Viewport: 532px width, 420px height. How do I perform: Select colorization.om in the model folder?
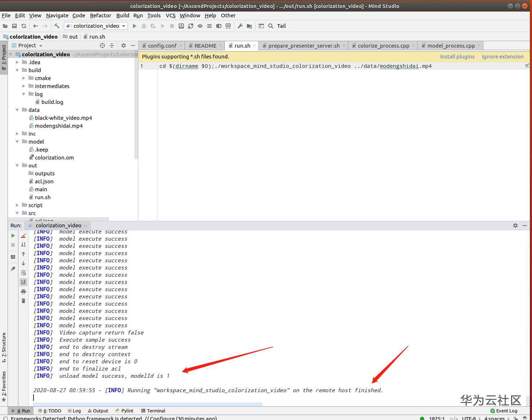click(x=54, y=158)
